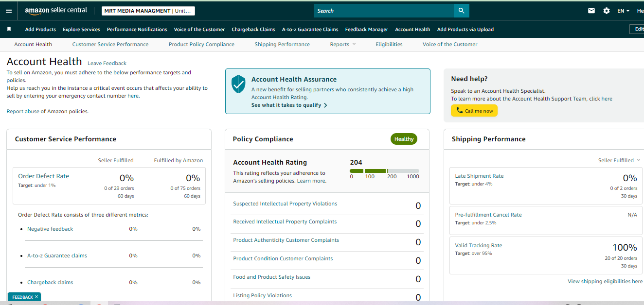The image size is (644, 305).
Task: Open Product Condition Customer Complaints
Action: pos(283,258)
